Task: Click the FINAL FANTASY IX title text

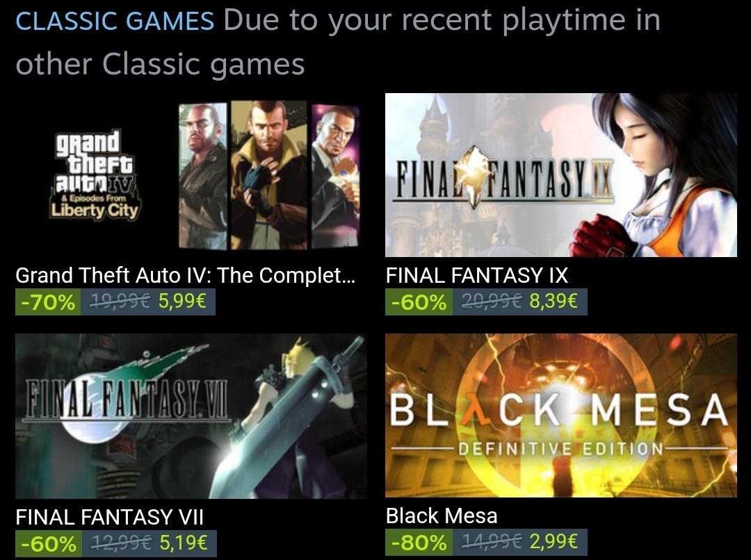Action: [x=477, y=275]
